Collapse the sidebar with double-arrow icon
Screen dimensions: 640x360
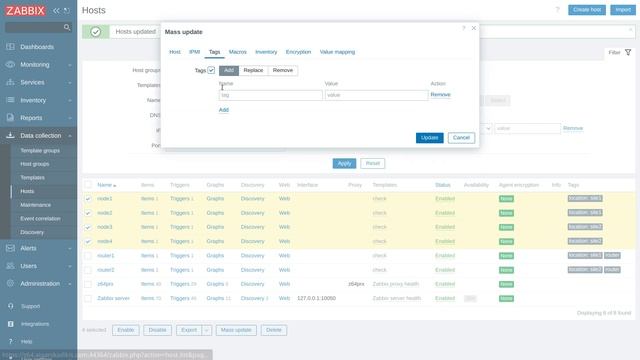(56, 10)
